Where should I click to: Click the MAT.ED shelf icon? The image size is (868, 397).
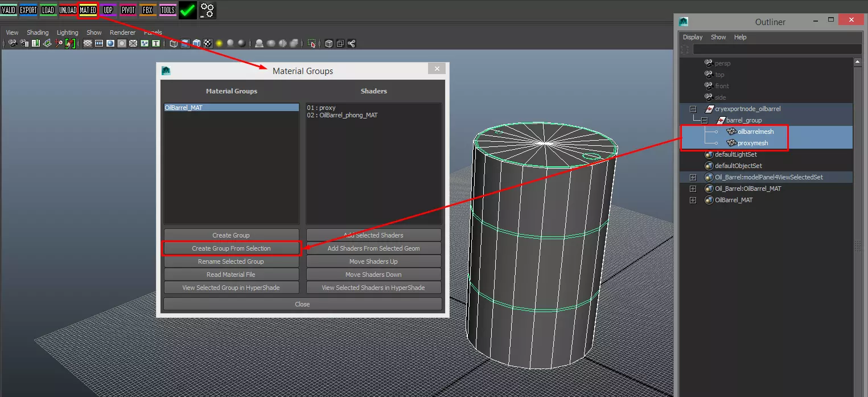(88, 10)
